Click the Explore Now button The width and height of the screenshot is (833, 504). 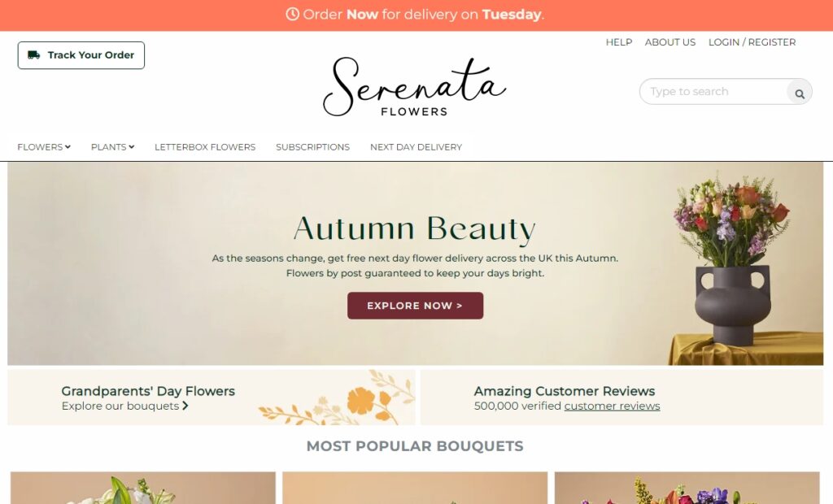pyautogui.click(x=415, y=306)
